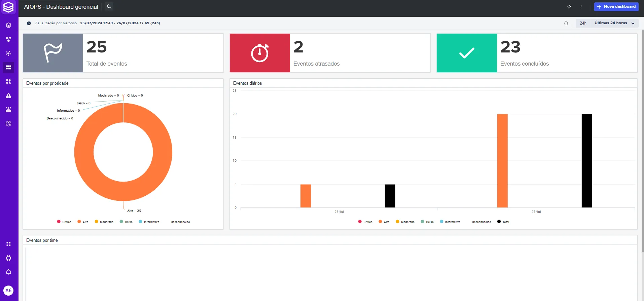Open the stacked layers sidebar icon
Screen dimensions: 644x301
pos(8,25)
